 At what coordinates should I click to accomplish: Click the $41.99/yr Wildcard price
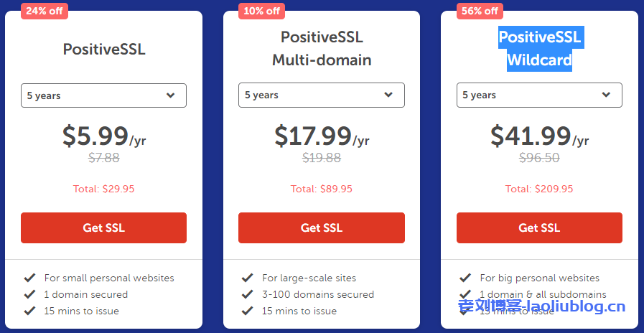pos(539,136)
